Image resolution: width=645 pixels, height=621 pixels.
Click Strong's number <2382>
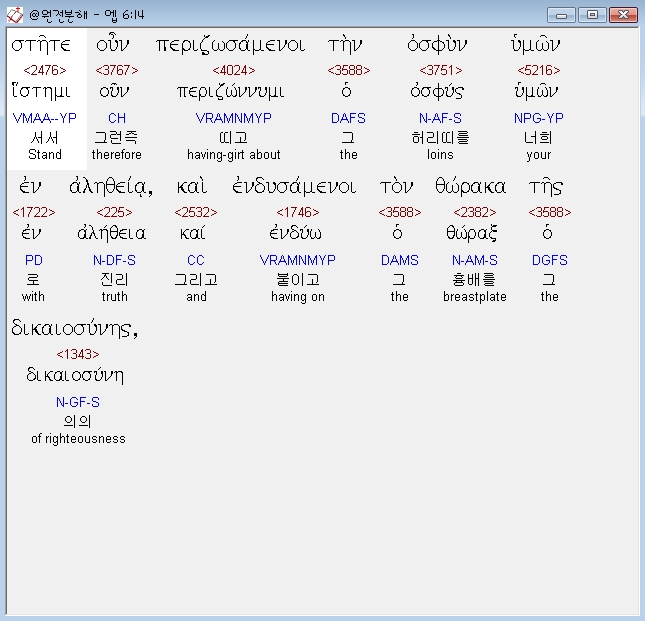pyautogui.click(x=475, y=212)
